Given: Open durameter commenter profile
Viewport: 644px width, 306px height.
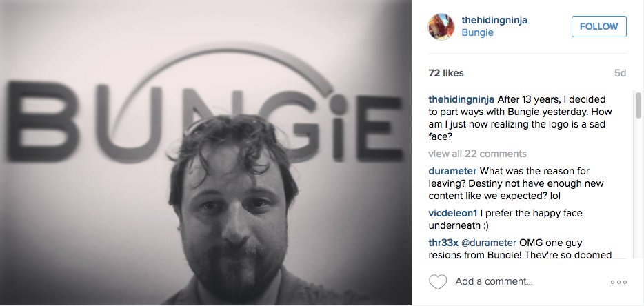Looking at the screenshot, I should click(x=452, y=171).
